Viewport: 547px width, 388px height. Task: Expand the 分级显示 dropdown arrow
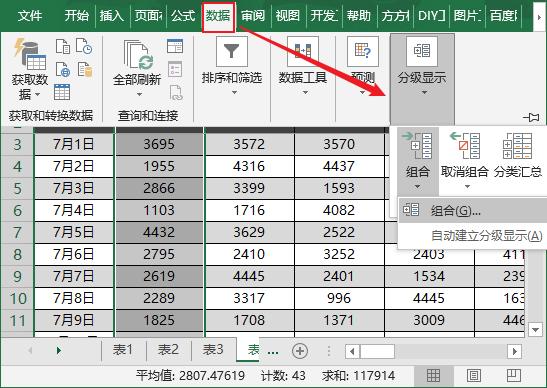point(424,93)
